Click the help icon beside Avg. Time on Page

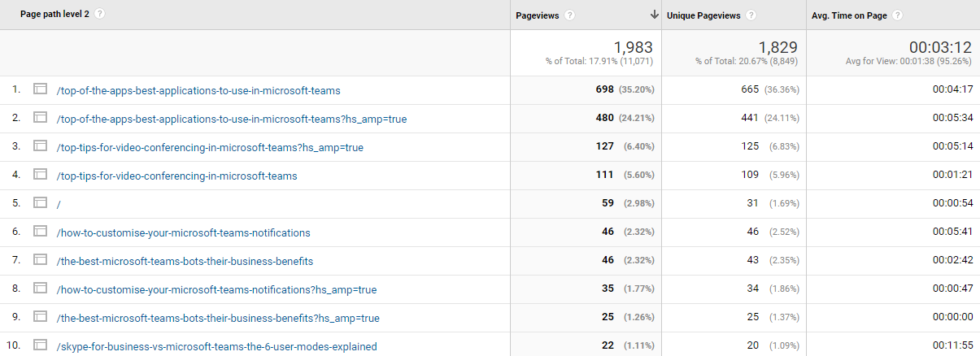[897, 15]
